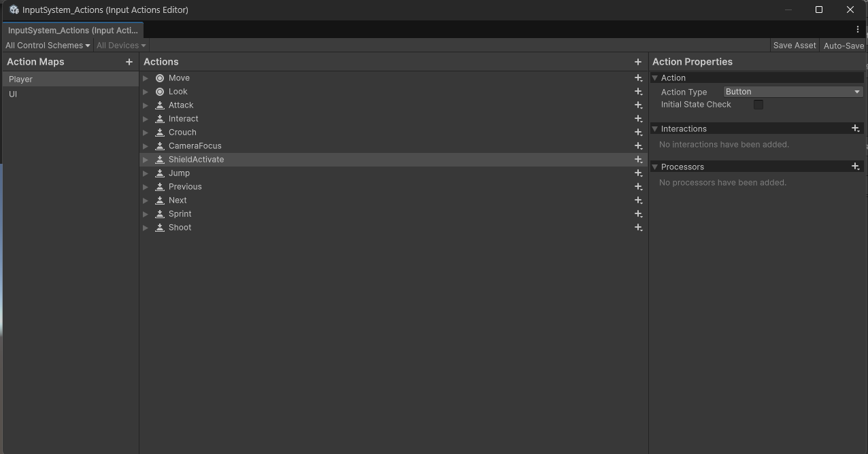This screenshot has height=454, width=868.
Task: Select the Crouch action label
Action: tap(182, 133)
